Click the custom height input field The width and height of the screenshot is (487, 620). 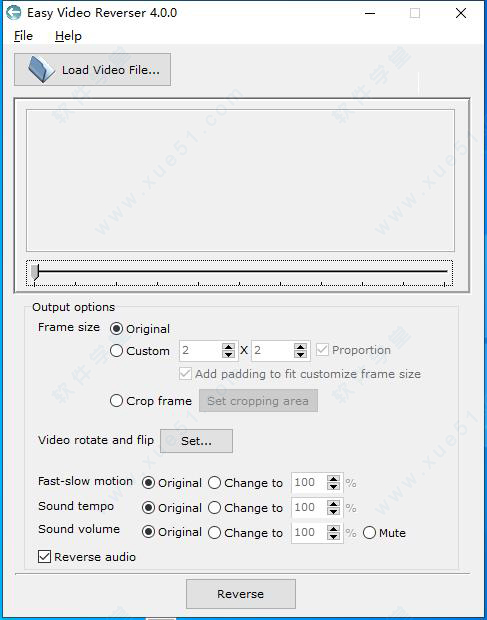(273, 350)
